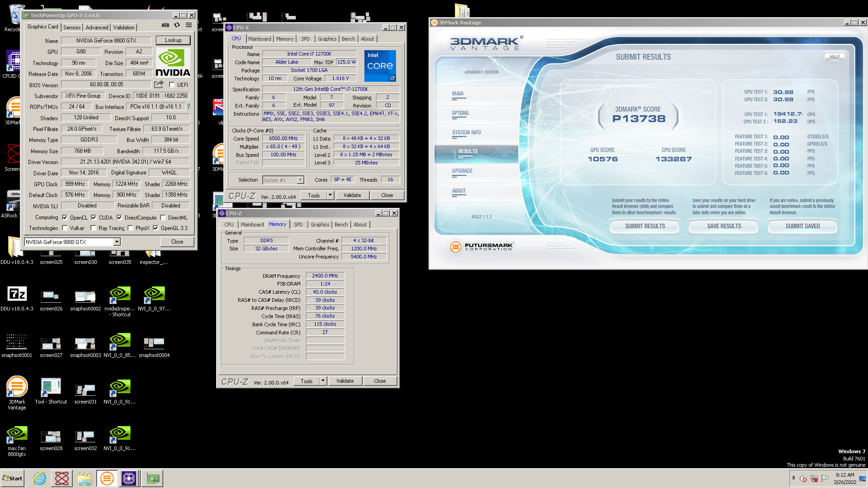Expand Tools dropdown arrow in CPU-Z CPU window

pos(330,195)
